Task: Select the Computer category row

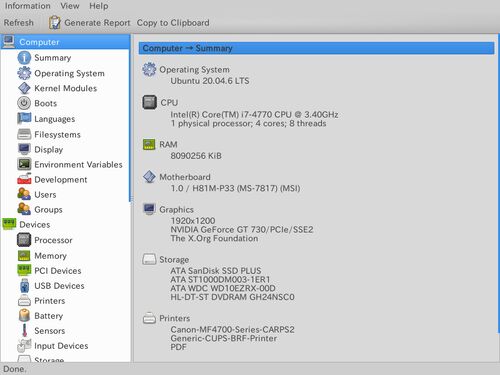Action: (x=65, y=42)
